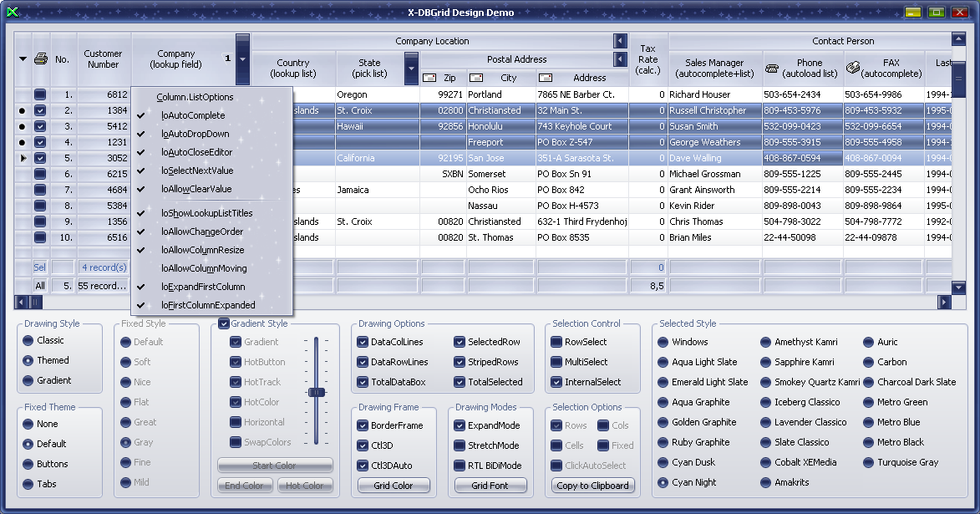The image size is (980, 514).
Task: Click the black triangle in the grid's top-left corner
Action: (23, 59)
